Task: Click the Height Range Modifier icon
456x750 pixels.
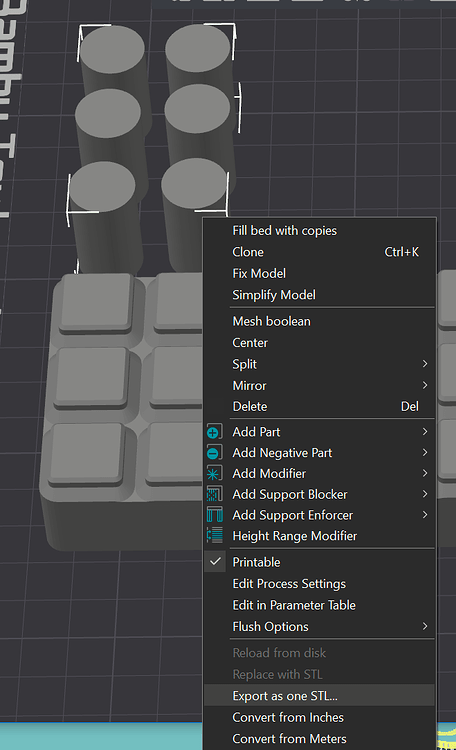Action: pyautogui.click(x=214, y=536)
